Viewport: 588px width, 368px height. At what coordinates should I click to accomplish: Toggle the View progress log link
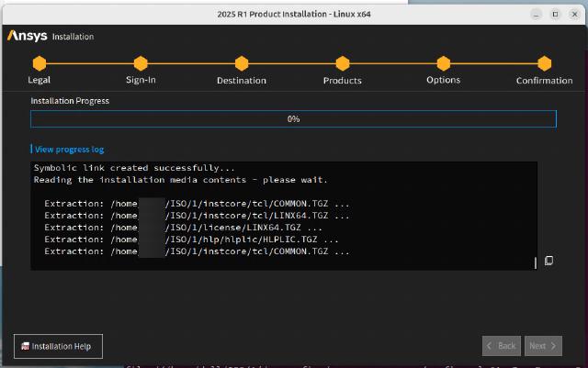[70, 150]
